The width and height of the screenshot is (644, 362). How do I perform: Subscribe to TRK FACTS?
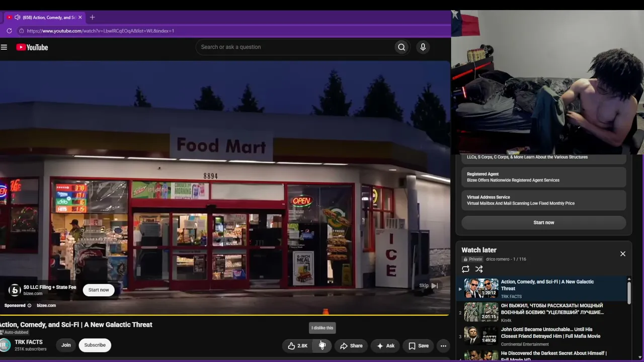[x=95, y=345]
